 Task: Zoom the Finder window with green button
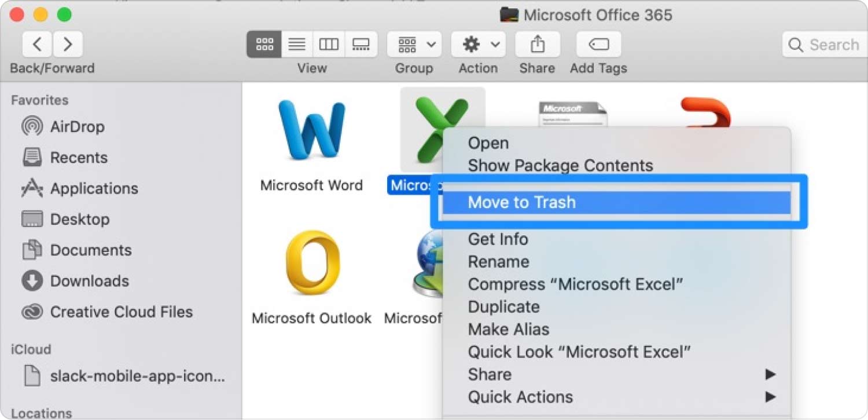pyautogui.click(x=64, y=14)
